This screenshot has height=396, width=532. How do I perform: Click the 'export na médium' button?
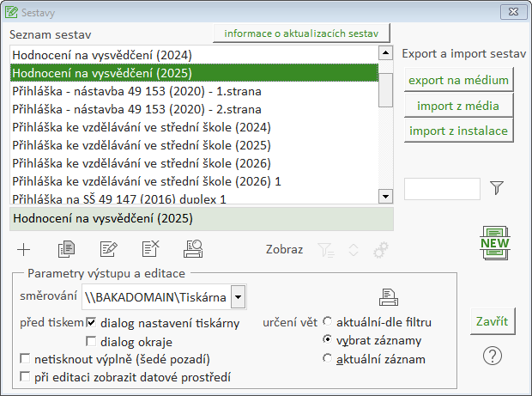[x=458, y=81]
